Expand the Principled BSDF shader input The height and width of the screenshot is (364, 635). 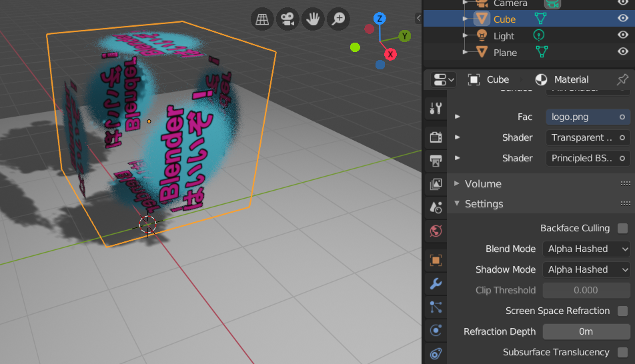click(457, 158)
